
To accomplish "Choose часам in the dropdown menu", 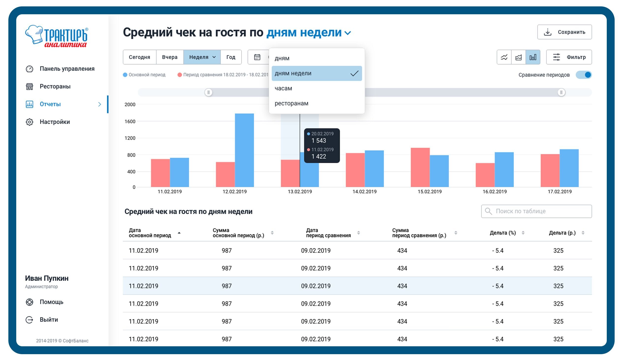I will pyautogui.click(x=283, y=89).
